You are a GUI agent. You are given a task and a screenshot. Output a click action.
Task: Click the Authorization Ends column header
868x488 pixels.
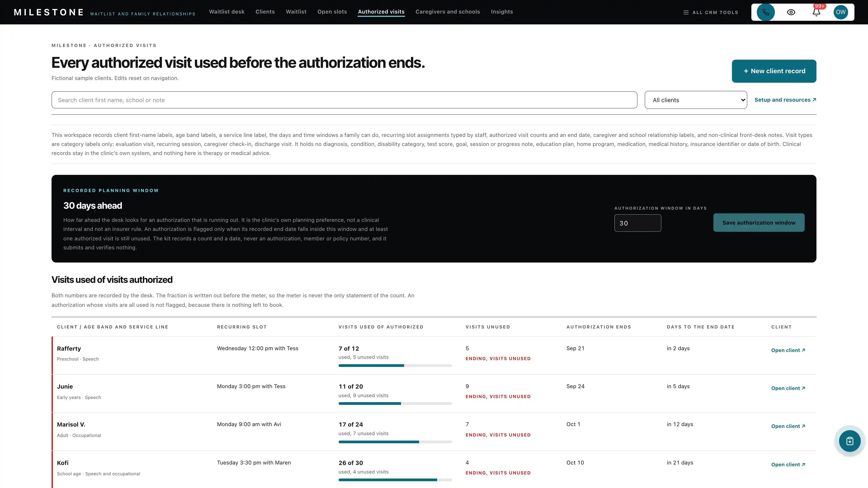598,327
